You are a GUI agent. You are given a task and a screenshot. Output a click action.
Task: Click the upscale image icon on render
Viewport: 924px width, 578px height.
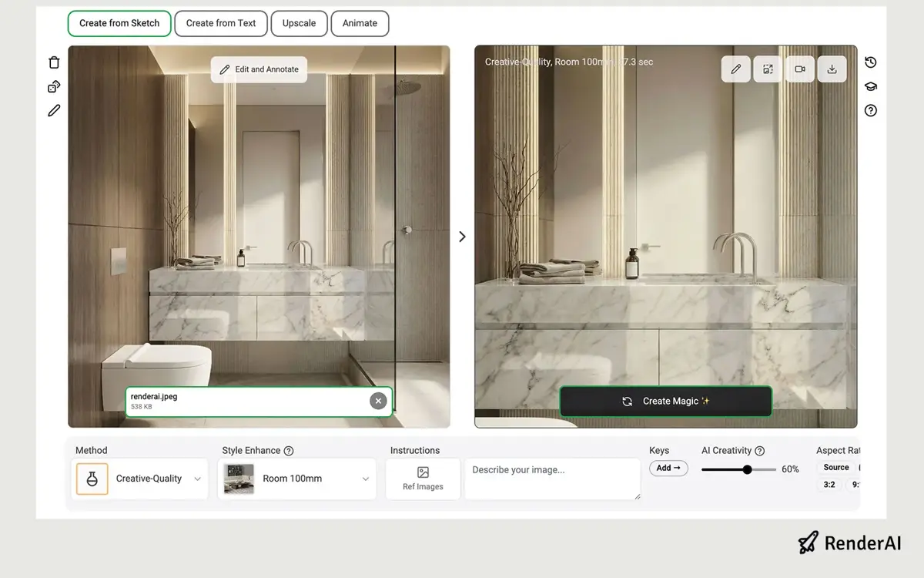[768, 69]
